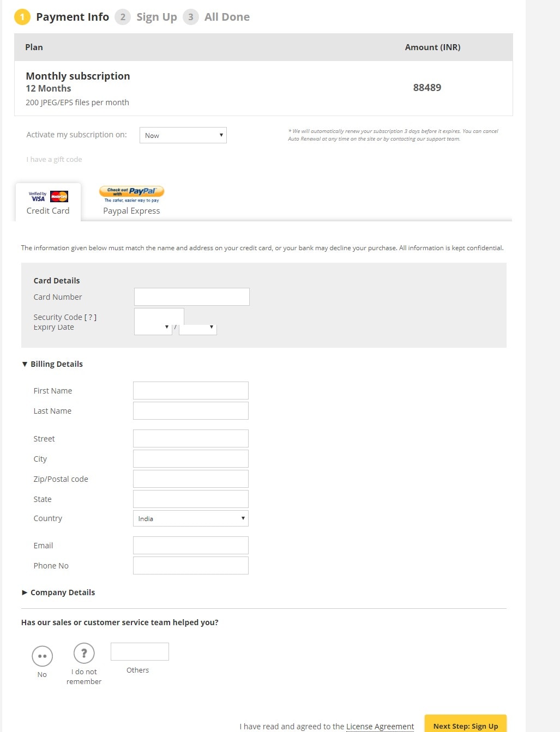Open the Country dropdown showing India
Screen dimensions: 560x732
click(191, 518)
